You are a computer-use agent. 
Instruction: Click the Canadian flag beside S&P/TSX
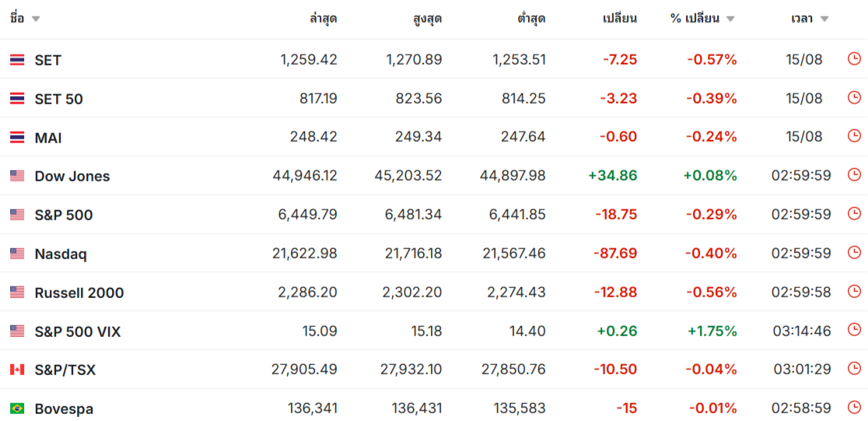17,370
